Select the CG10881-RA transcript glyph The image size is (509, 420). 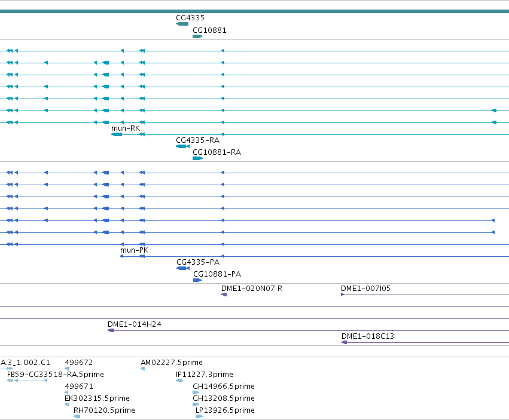198,158
